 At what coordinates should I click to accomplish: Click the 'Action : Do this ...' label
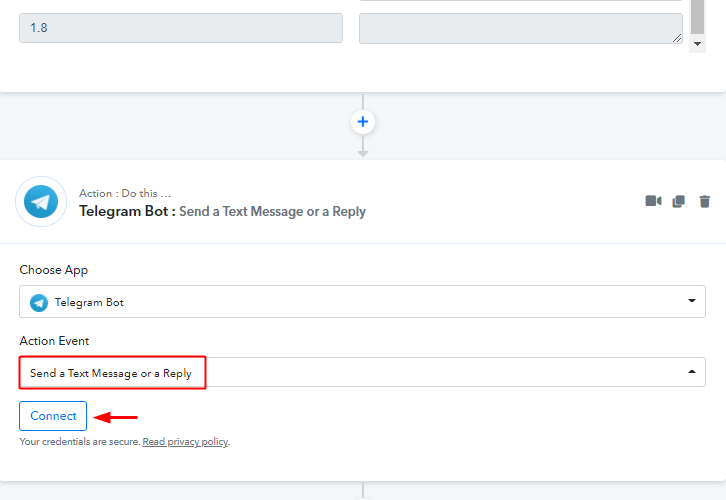point(125,193)
